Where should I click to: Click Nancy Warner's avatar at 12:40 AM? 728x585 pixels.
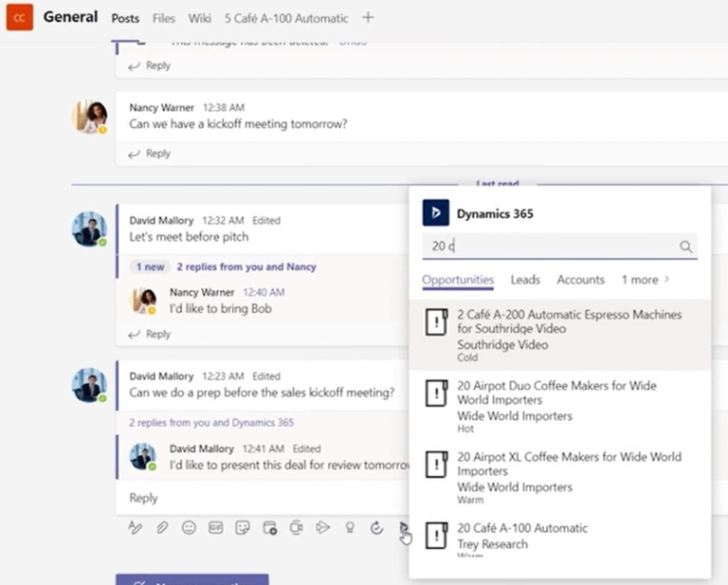pyautogui.click(x=143, y=301)
